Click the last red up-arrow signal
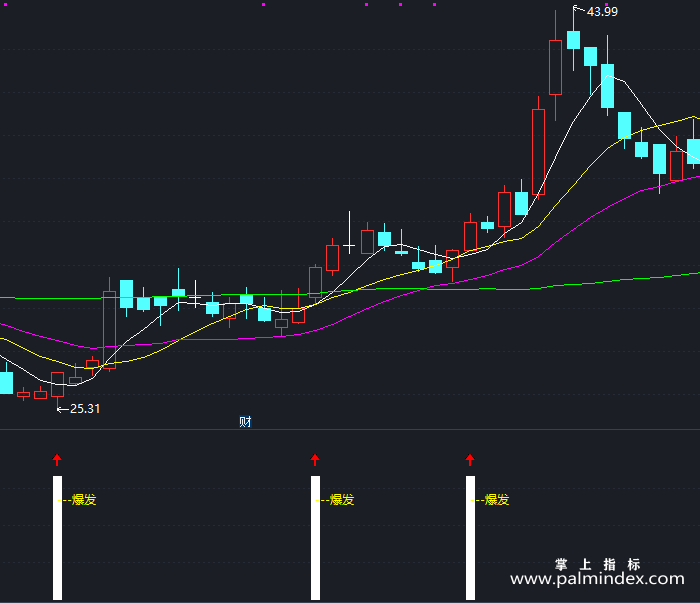The height and width of the screenshot is (603, 700). (470, 460)
